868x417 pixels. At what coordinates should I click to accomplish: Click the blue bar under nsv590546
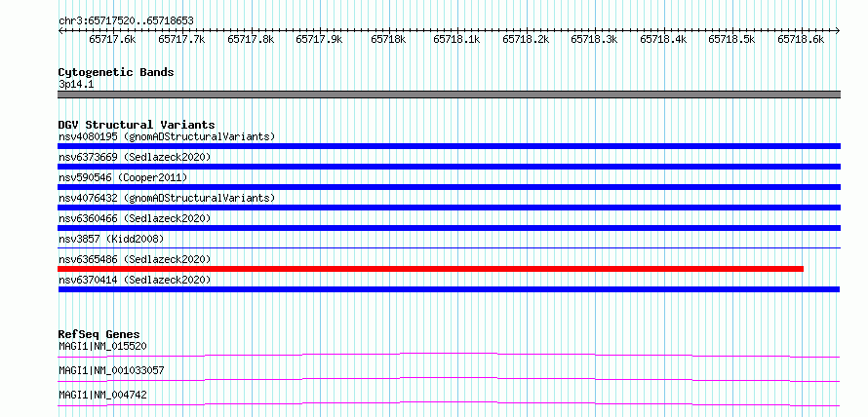click(449, 187)
